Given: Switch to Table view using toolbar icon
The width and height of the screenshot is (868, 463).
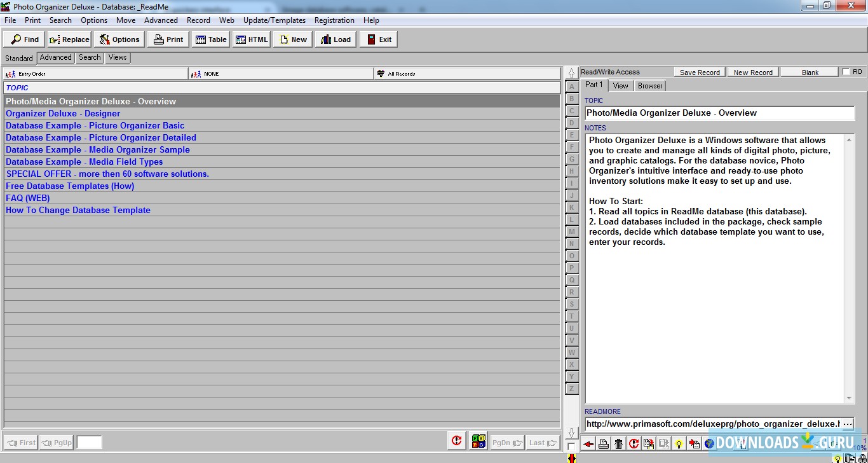Looking at the screenshot, I should point(210,39).
